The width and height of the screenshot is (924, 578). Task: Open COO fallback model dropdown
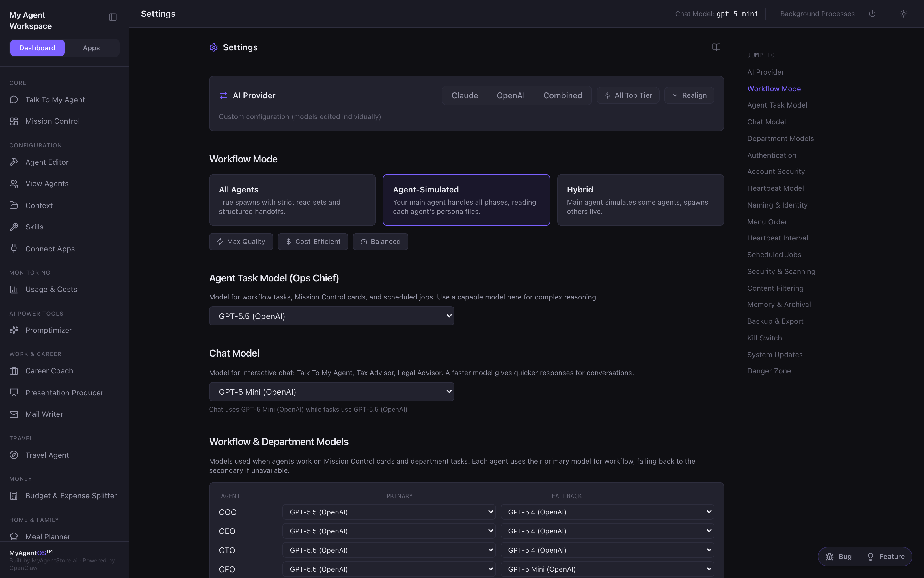pos(608,512)
